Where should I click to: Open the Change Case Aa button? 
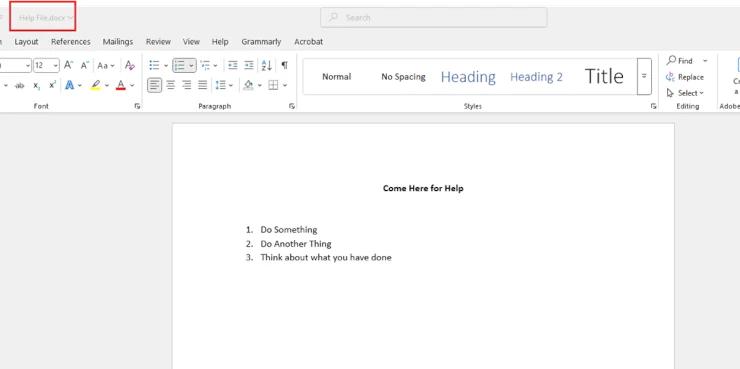106,65
